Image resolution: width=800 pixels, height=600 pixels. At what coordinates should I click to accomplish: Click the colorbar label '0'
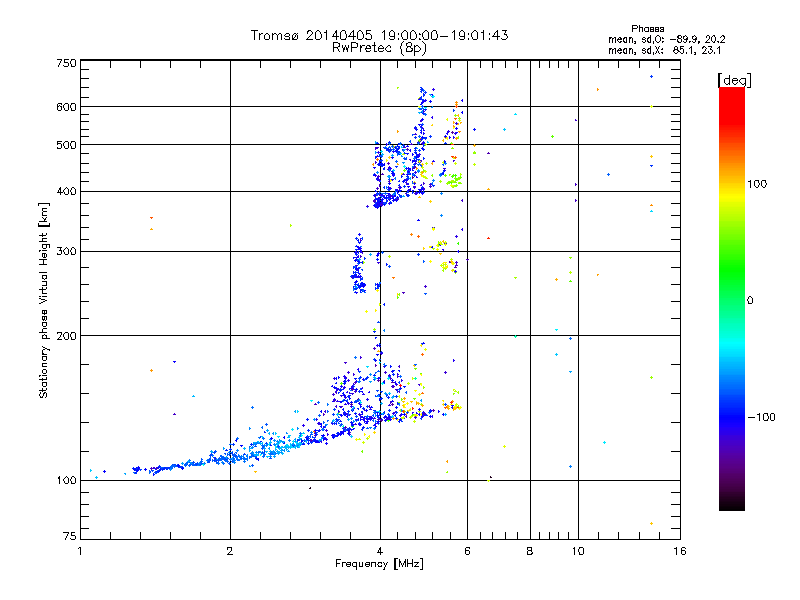pos(749,301)
